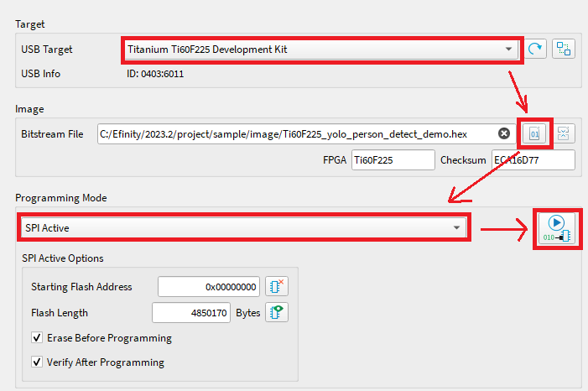Screen dimensions: 588x391
Task: Click the USB Target label
Action: click(46, 50)
